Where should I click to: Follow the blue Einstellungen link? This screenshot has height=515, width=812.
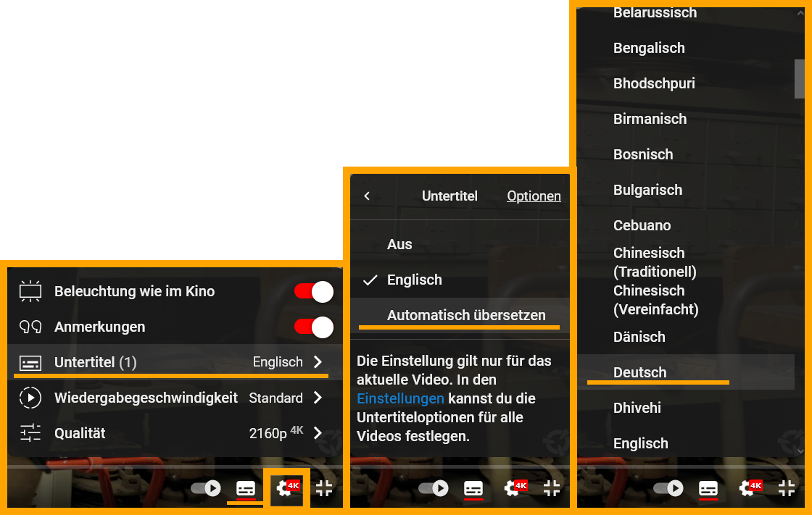pos(400,398)
